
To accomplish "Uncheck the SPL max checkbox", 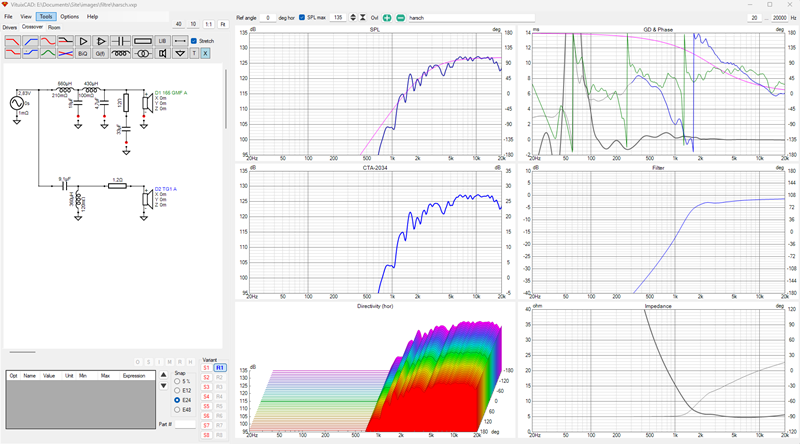I will click(x=302, y=17).
